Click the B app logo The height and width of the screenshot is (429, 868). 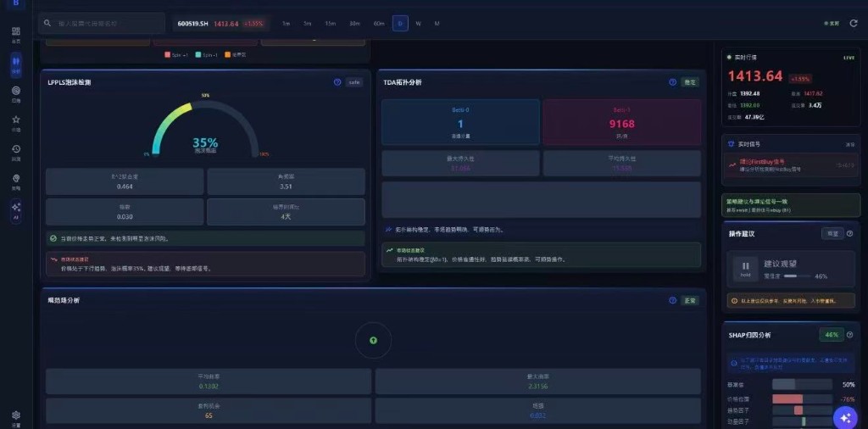click(15, 3)
